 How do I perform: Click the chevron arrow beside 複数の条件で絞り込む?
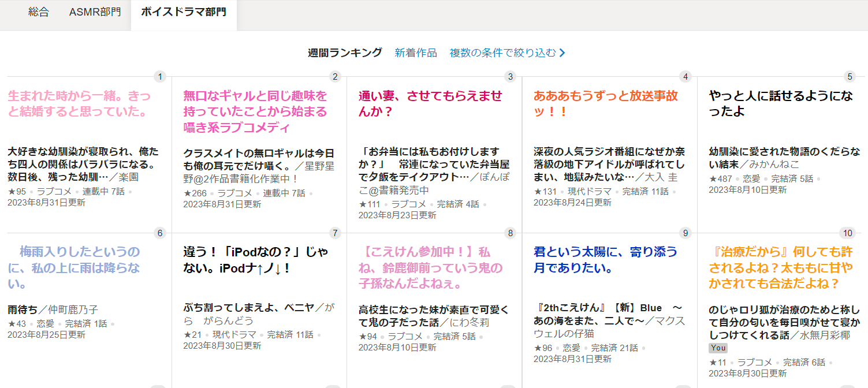tap(562, 53)
